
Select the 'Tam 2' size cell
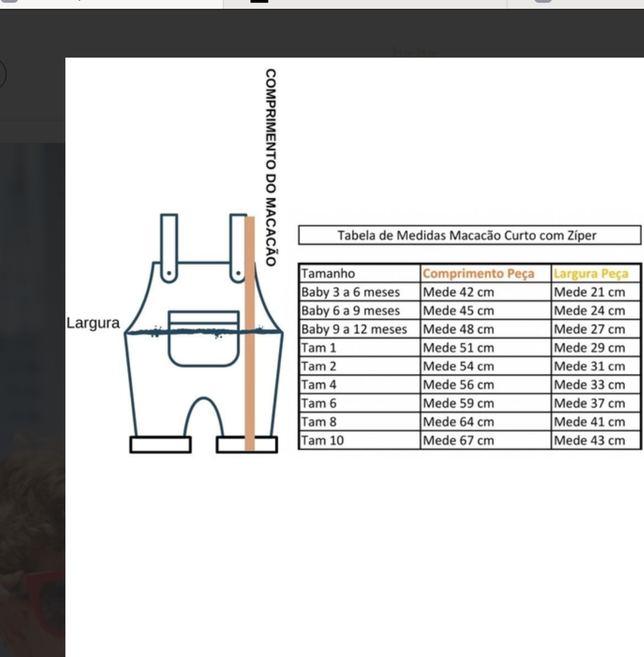359,366
